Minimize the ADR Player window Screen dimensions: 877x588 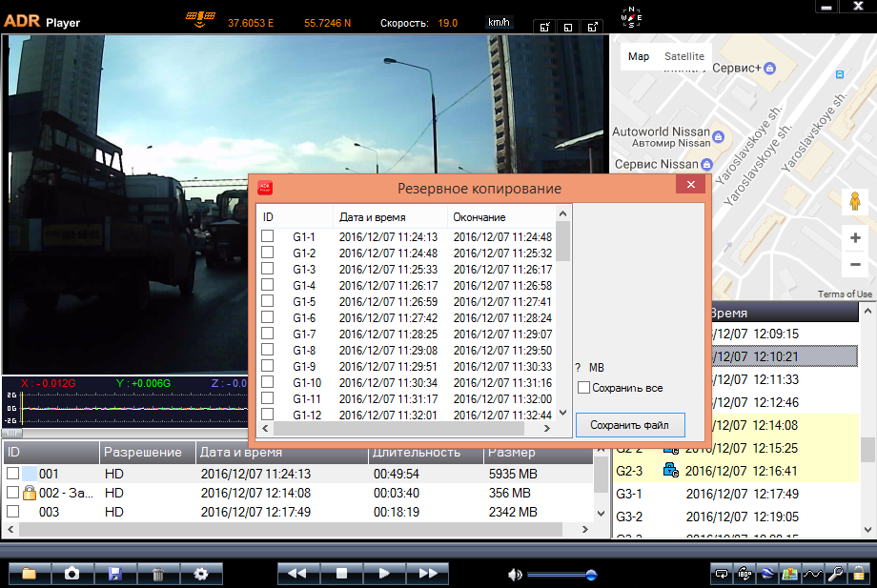[826, 8]
